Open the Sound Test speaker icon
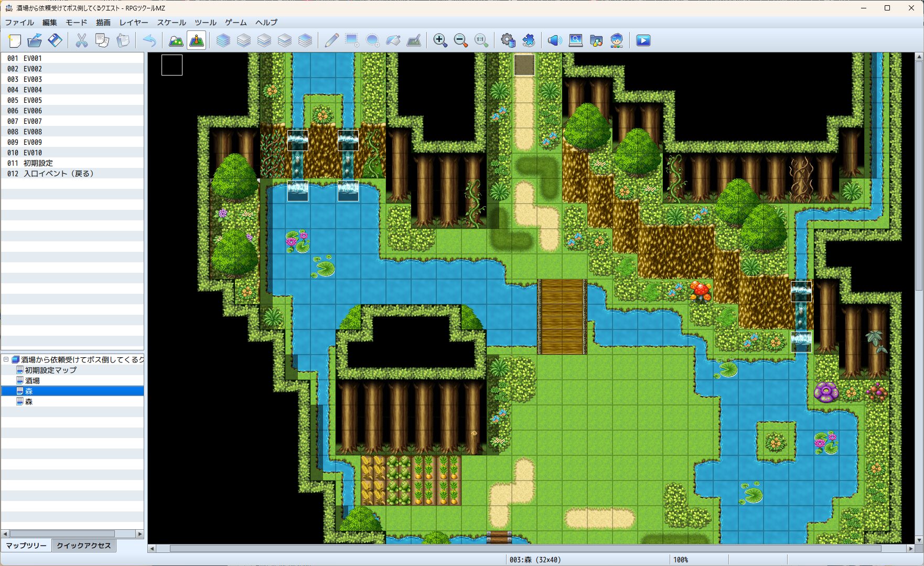This screenshot has height=566, width=924. 554,40
